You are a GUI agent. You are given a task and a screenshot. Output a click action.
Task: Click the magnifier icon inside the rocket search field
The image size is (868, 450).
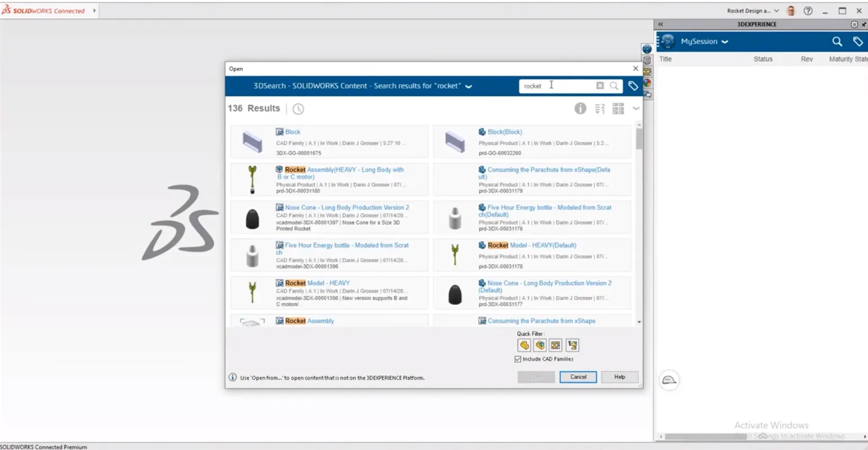614,86
